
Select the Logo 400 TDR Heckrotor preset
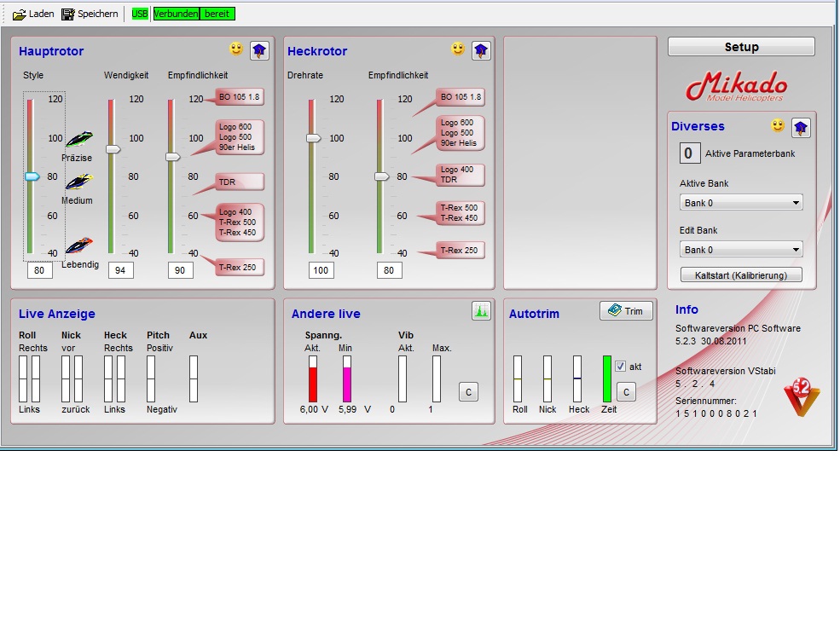[460, 175]
